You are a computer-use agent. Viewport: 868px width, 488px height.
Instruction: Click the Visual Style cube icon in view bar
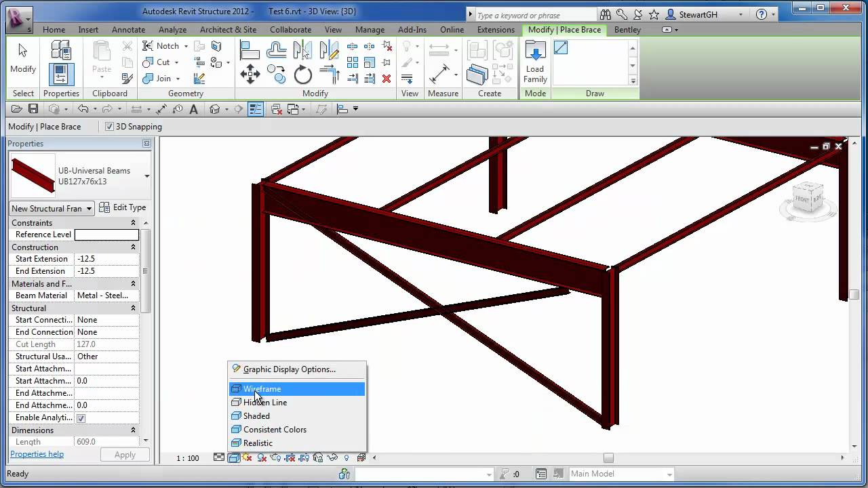click(234, 458)
